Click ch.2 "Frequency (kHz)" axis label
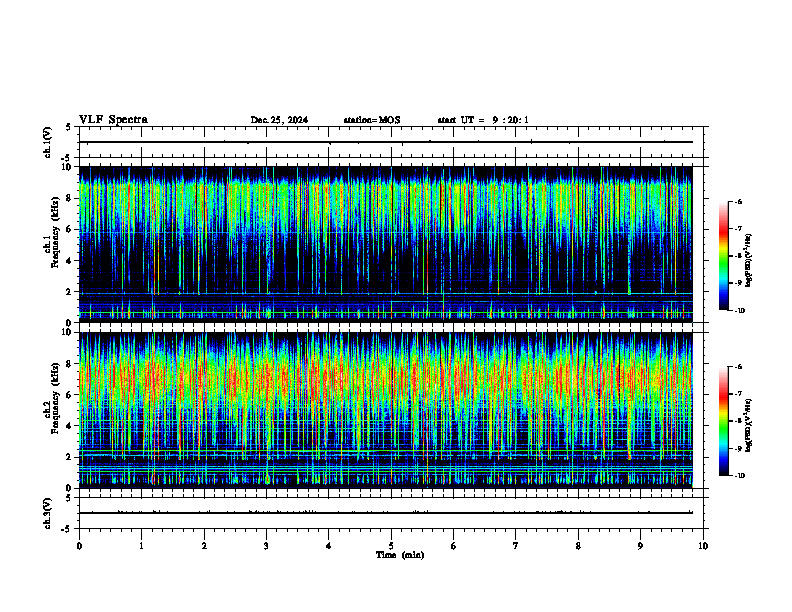The width and height of the screenshot is (792, 612). (x=55, y=398)
